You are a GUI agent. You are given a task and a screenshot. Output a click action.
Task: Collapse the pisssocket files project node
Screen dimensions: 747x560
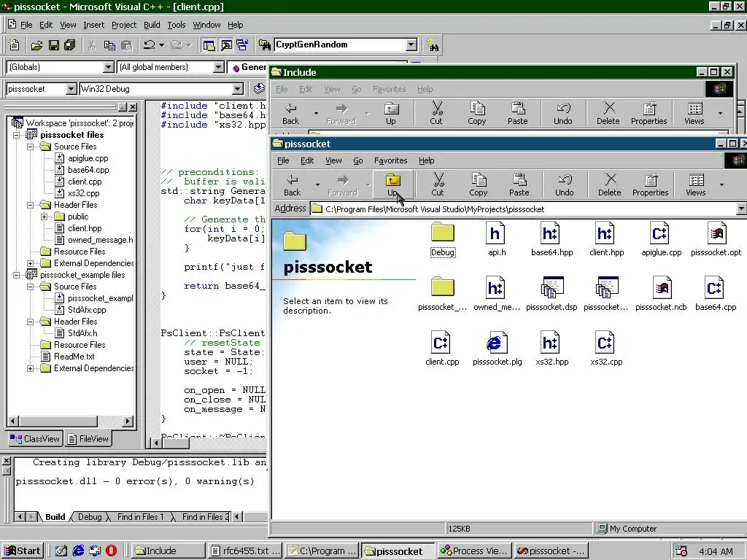click(16, 135)
